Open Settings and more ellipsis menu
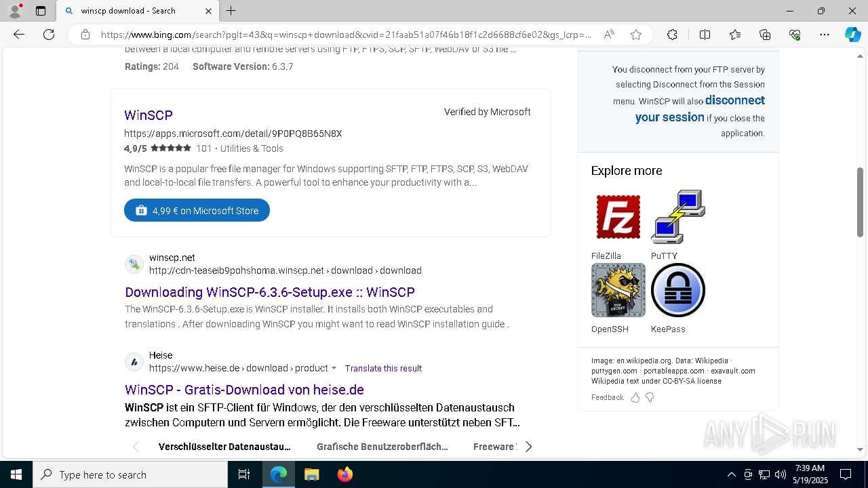Viewport: 868px width, 488px height. 825,35
